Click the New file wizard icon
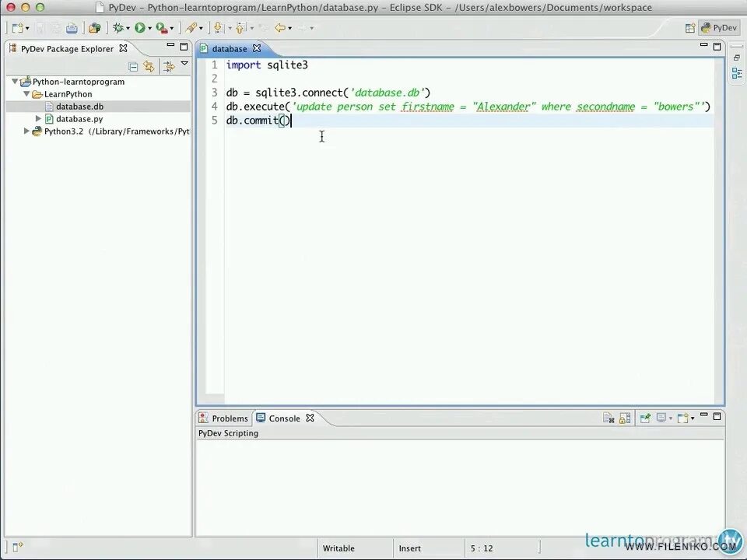 click(x=17, y=28)
